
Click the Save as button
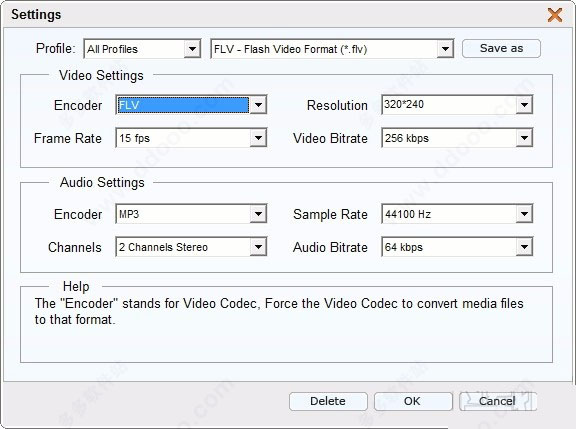501,48
